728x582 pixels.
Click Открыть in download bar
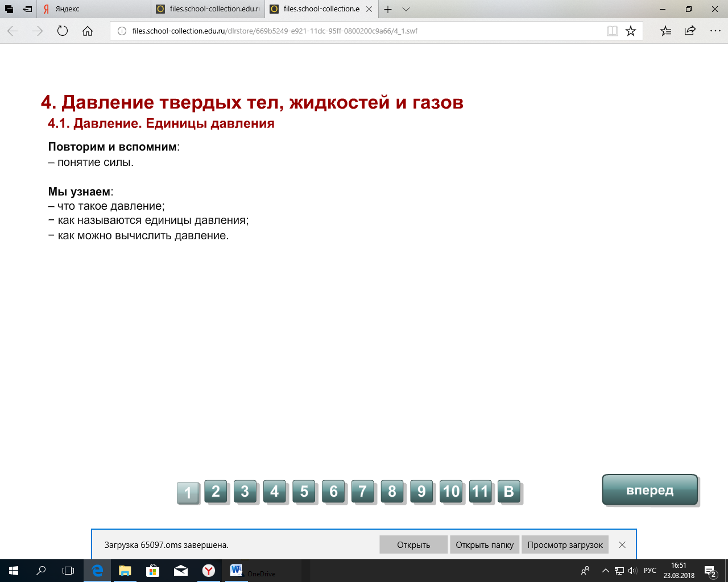[413, 544]
